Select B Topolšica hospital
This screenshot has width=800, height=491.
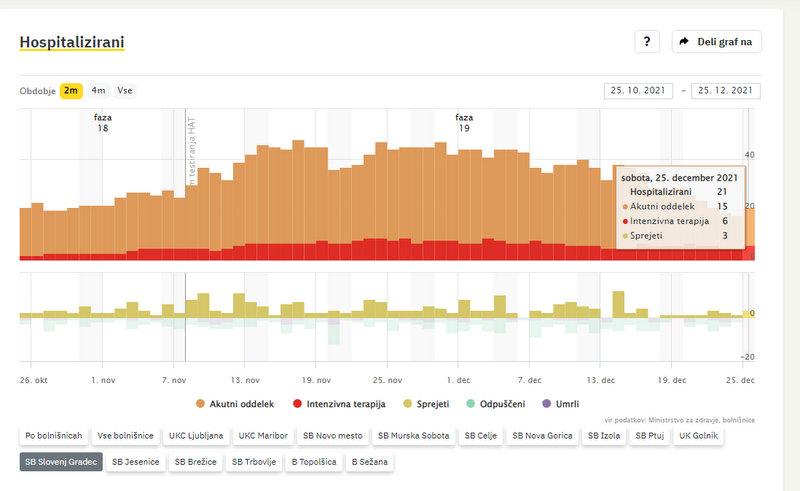pos(316,462)
